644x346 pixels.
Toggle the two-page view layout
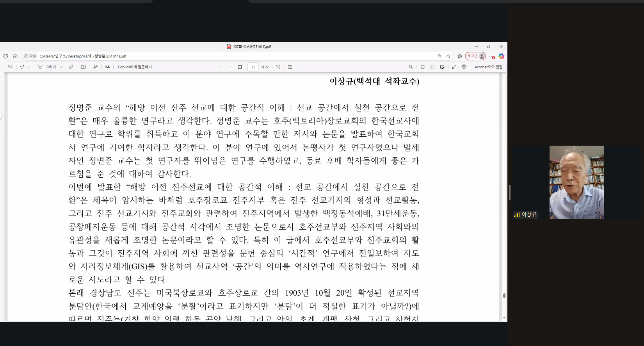click(x=290, y=67)
